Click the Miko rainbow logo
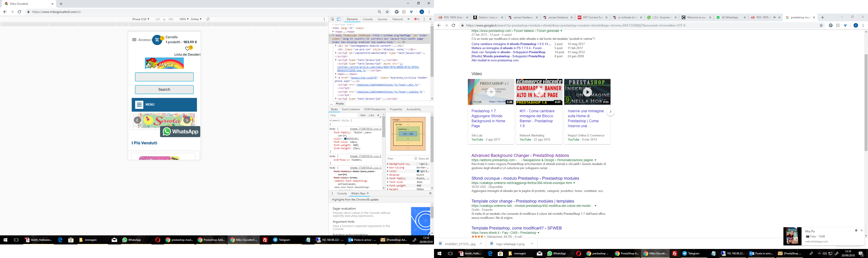This screenshot has height=258, width=868. coord(164,63)
